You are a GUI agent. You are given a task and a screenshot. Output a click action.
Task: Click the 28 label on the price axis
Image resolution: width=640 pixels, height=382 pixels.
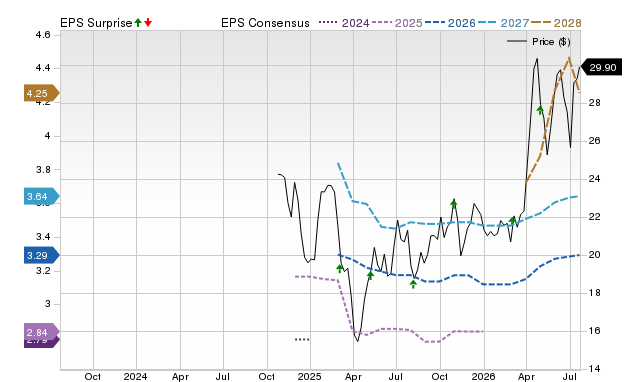pos(594,103)
